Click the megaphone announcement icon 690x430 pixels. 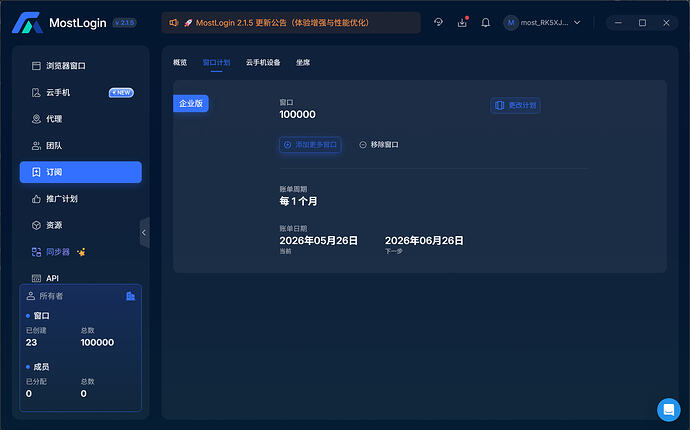(174, 22)
